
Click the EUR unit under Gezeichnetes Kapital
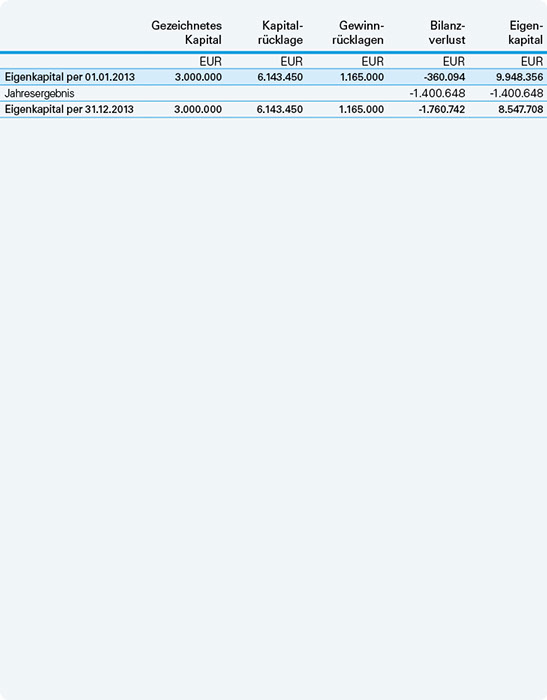(x=211, y=61)
